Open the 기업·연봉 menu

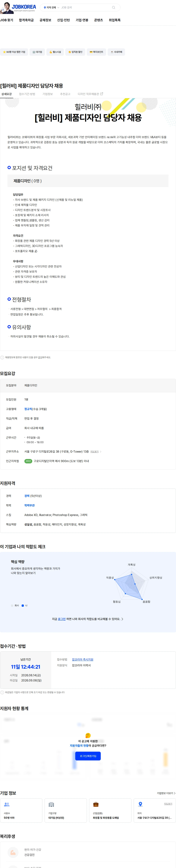pyautogui.click(x=82, y=20)
